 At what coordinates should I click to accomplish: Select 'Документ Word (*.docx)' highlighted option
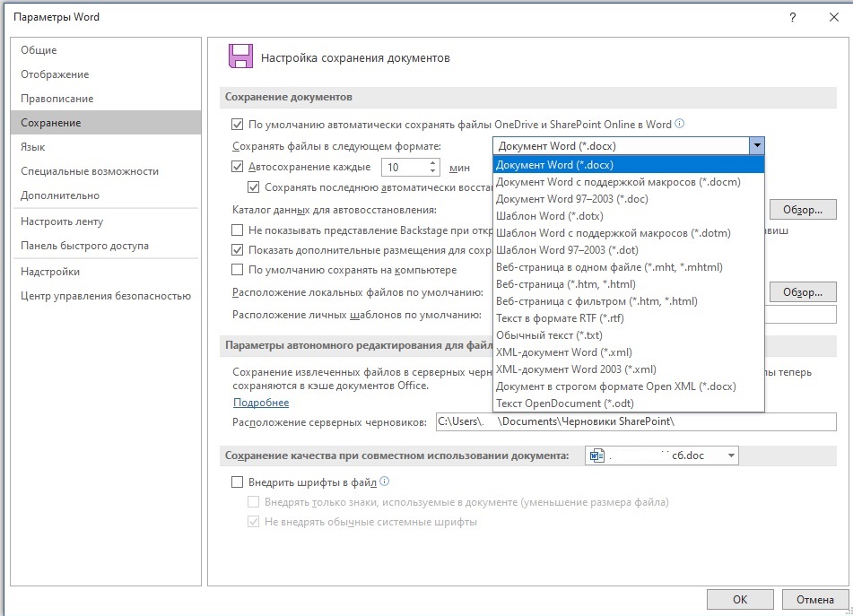coord(629,165)
